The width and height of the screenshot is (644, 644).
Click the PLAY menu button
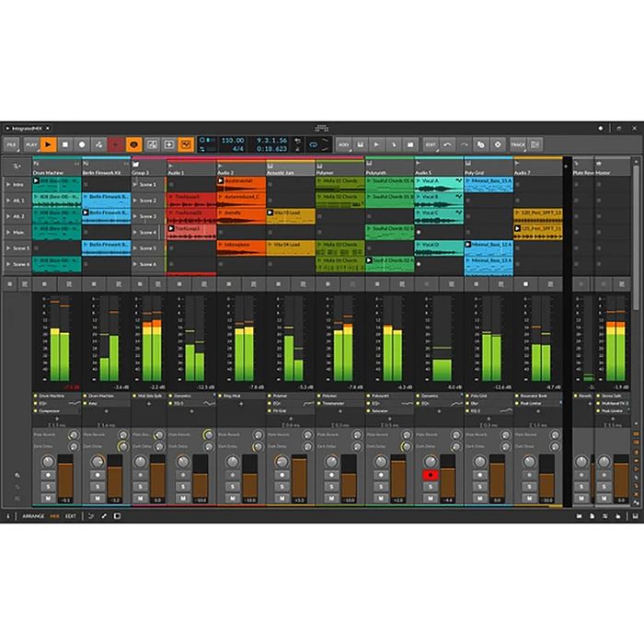30,144
